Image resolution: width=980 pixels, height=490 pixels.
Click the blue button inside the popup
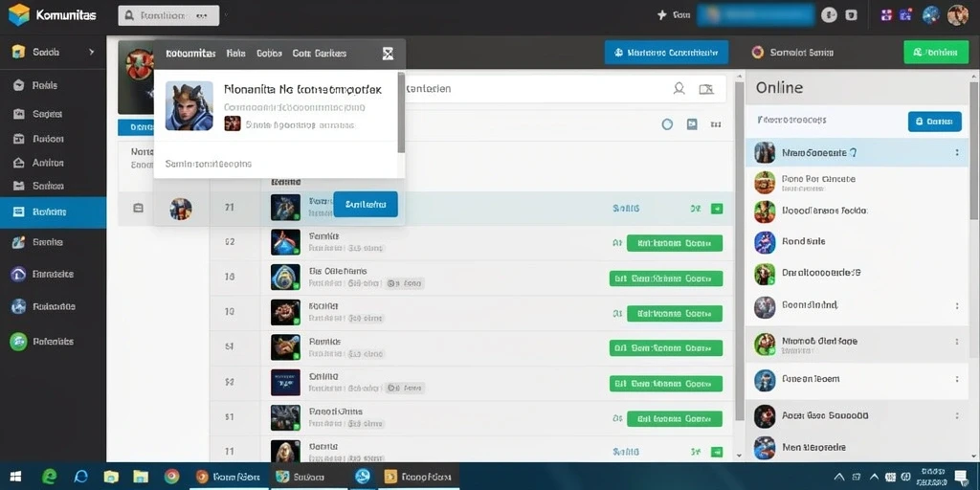(x=366, y=205)
